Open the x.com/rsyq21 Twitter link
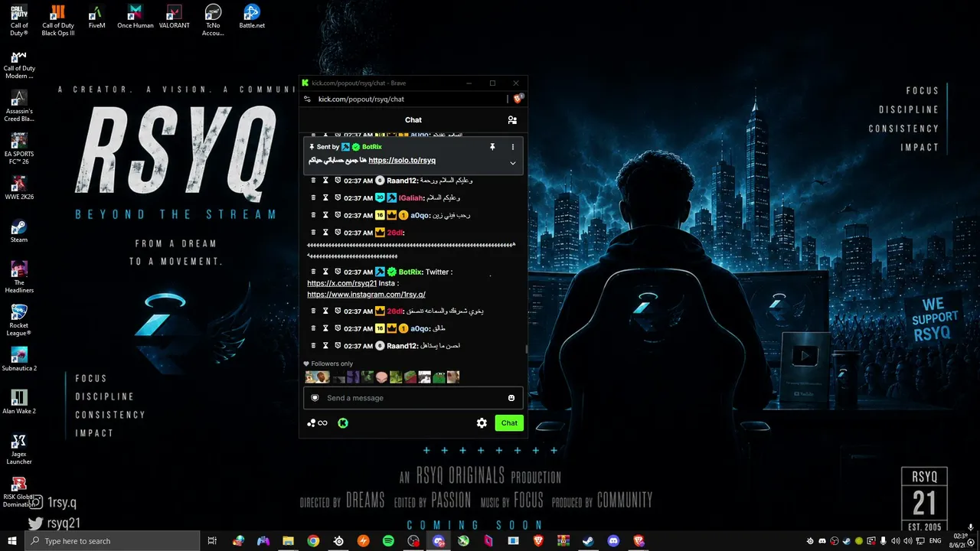The image size is (980, 551). (x=342, y=283)
